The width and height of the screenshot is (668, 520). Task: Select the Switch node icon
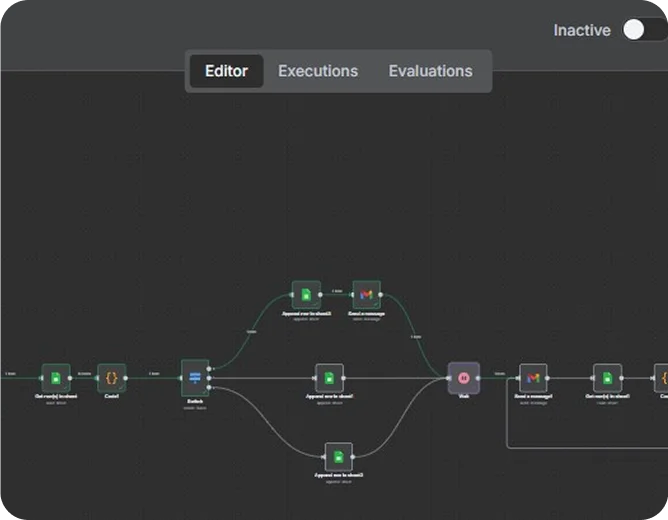point(195,377)
